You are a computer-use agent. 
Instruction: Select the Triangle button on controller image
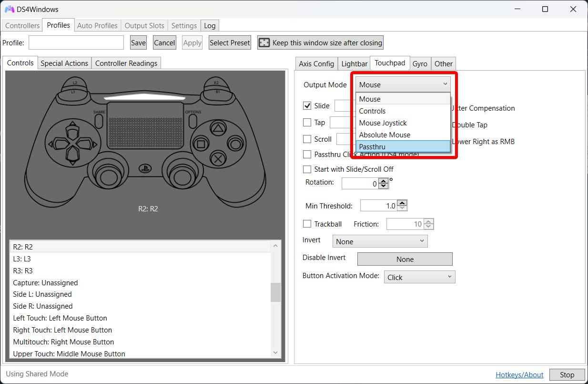pyautogui.click(x=218, y=128)
